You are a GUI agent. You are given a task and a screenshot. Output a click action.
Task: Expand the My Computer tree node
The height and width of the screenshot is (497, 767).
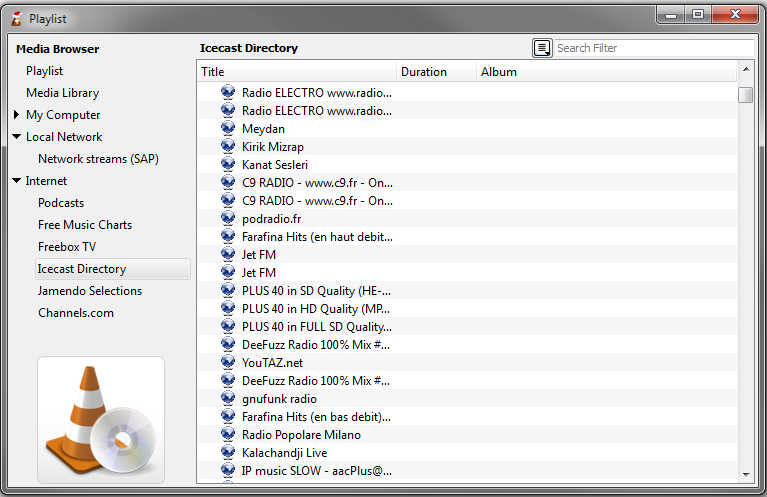17,115
